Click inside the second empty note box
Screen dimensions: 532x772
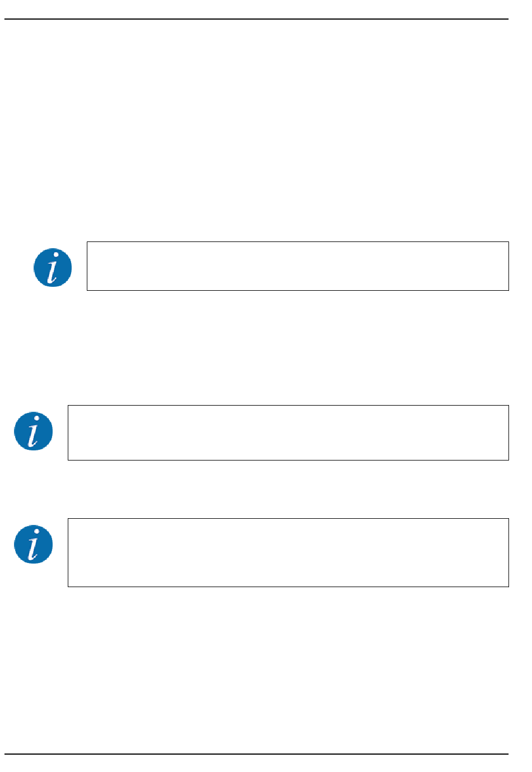tap(288, 432)
